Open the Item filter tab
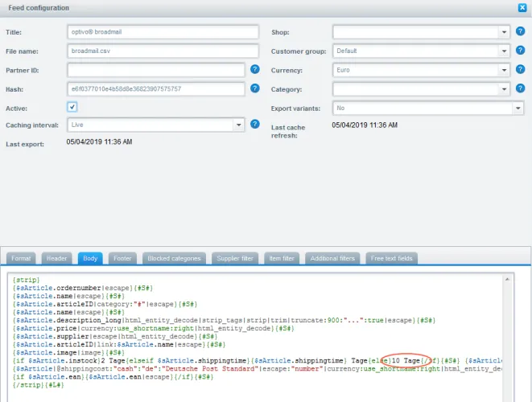The width and height of the screenshot is (532, 402). 282,258
